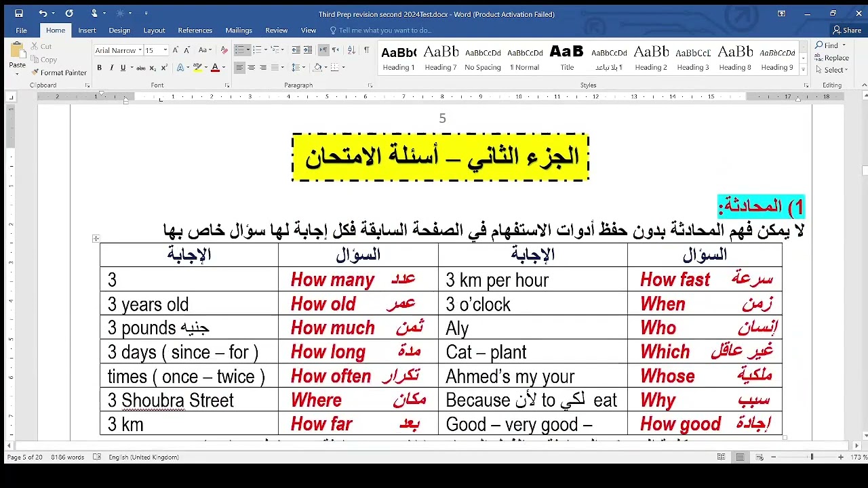Switch to the Design tab
The width and height of the screenshot is (868, 488).
pos(119,30)
